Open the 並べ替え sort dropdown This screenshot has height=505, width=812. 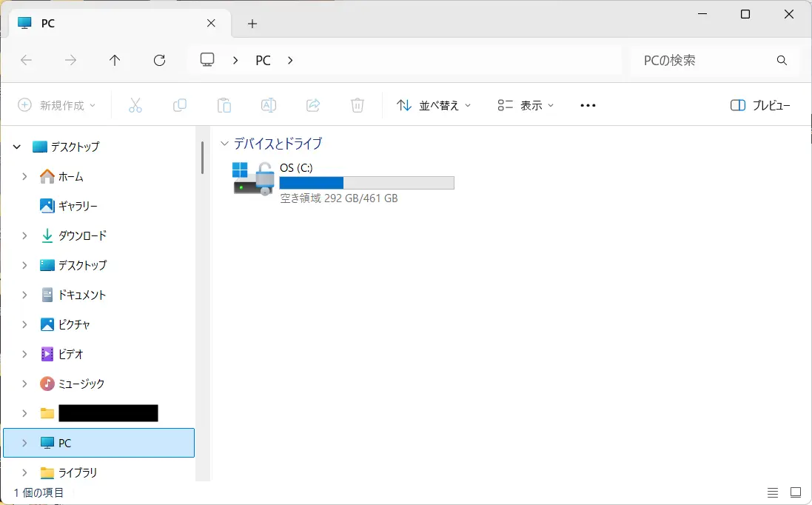tap(434, 105)
